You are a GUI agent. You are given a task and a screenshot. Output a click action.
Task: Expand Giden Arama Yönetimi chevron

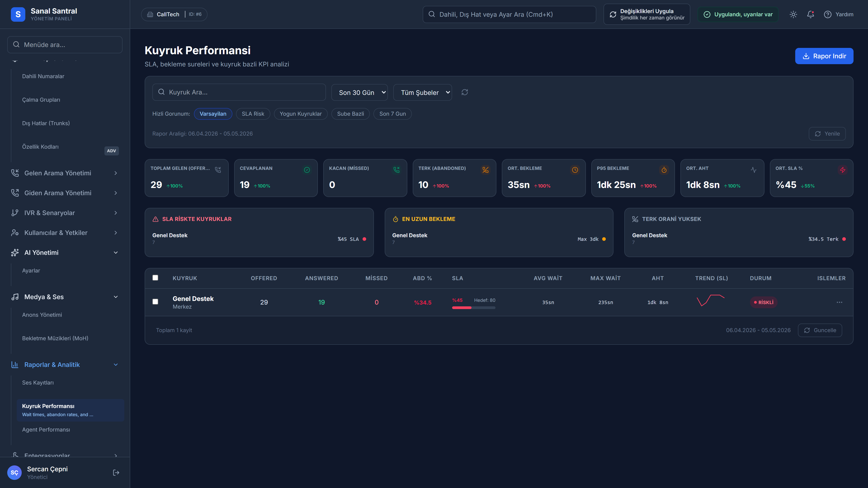point(116,193)
